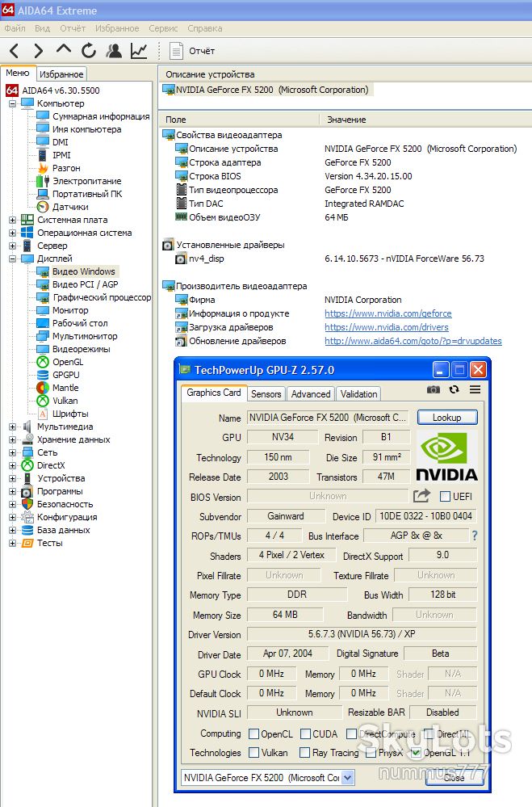The image size is (532, 807).
Task: Expand the DirectX node
Action: [12, 465]
